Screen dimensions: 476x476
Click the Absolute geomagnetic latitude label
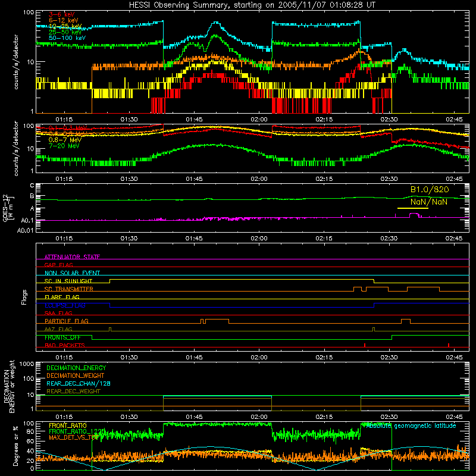coord(411,425)
